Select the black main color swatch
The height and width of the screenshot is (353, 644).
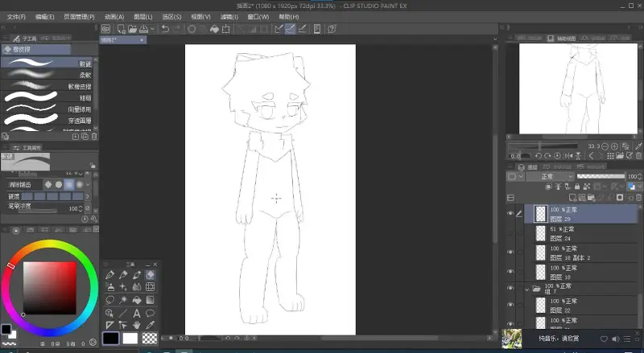(x=111, y=339)
